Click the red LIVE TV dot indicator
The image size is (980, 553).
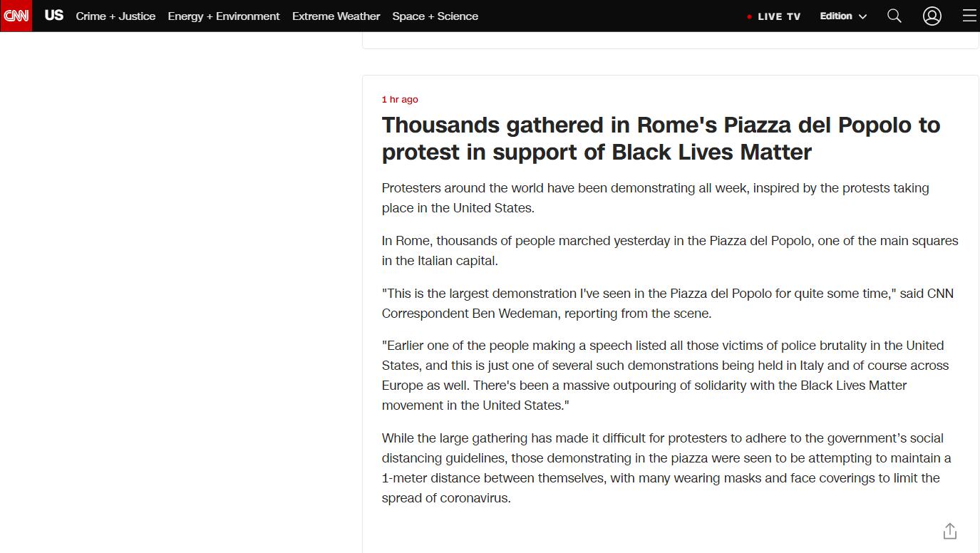click(749, 16)
